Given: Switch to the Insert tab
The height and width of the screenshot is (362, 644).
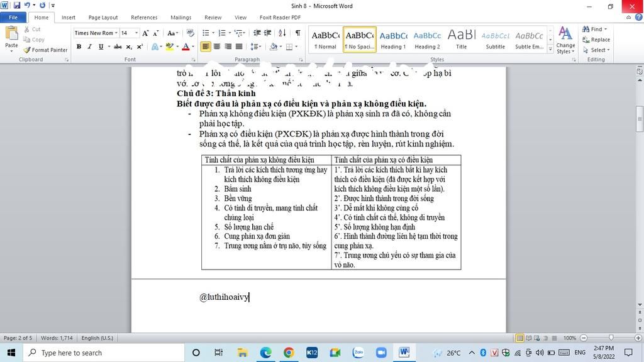Looking at the screenshot, I should [69, 17].
